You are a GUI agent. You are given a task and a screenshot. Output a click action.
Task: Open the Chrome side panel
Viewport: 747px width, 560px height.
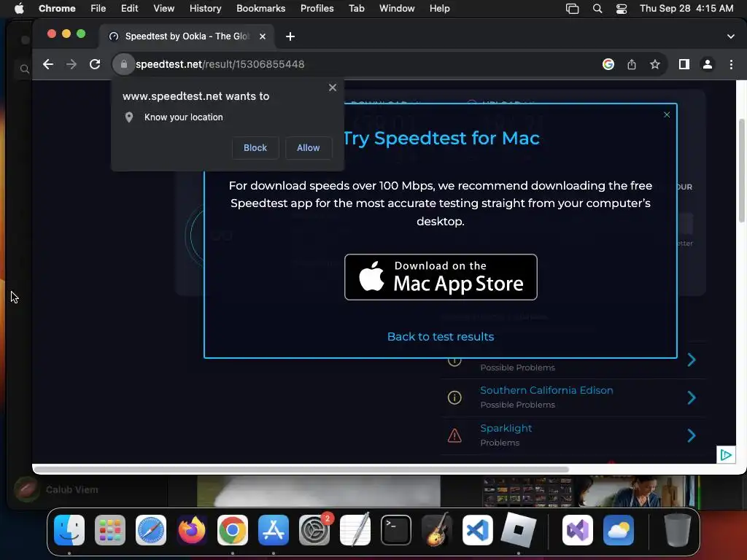tap(684, 64)
